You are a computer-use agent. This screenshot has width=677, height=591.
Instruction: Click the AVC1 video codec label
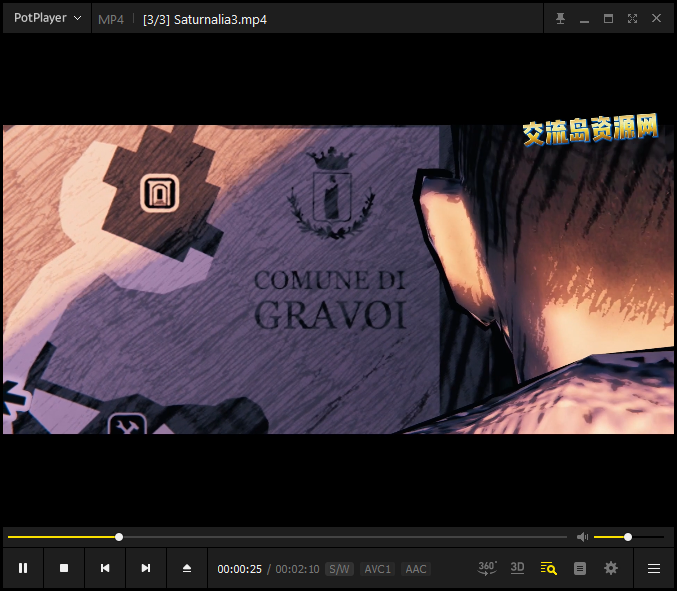[377, 569]
